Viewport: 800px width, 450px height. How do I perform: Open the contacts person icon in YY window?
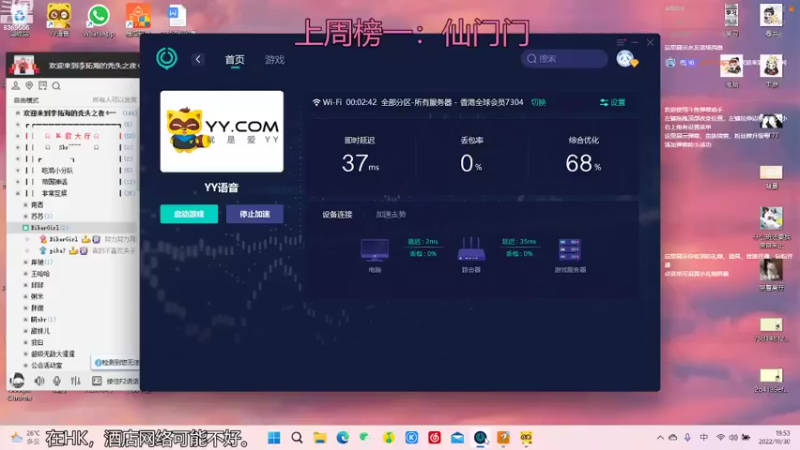16,86
